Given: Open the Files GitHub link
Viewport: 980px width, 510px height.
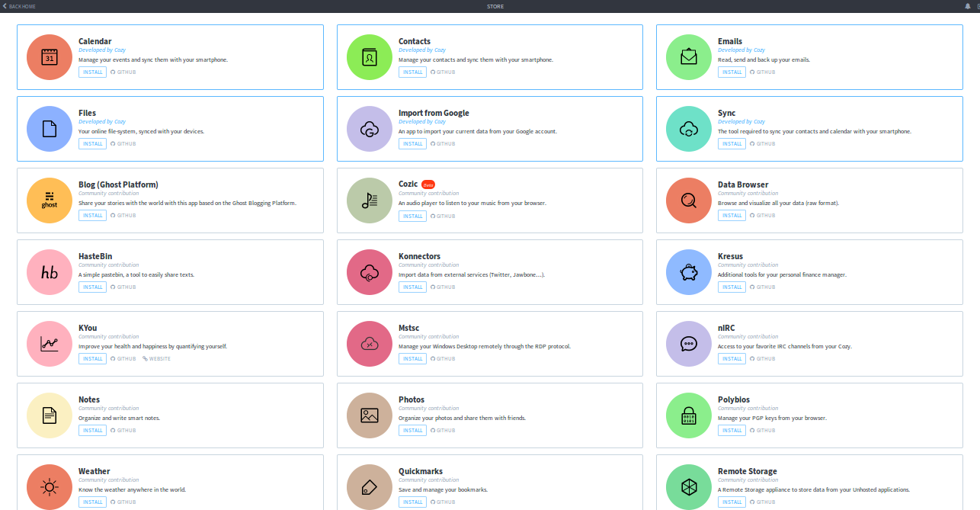Looking at the screenshot, I should tap(123, 144).
